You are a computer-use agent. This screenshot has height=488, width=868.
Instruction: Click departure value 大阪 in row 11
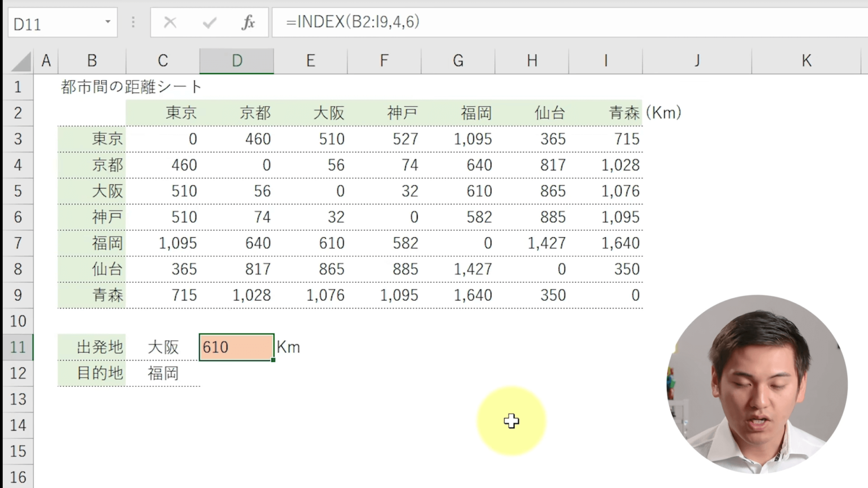tap(163, 347)
